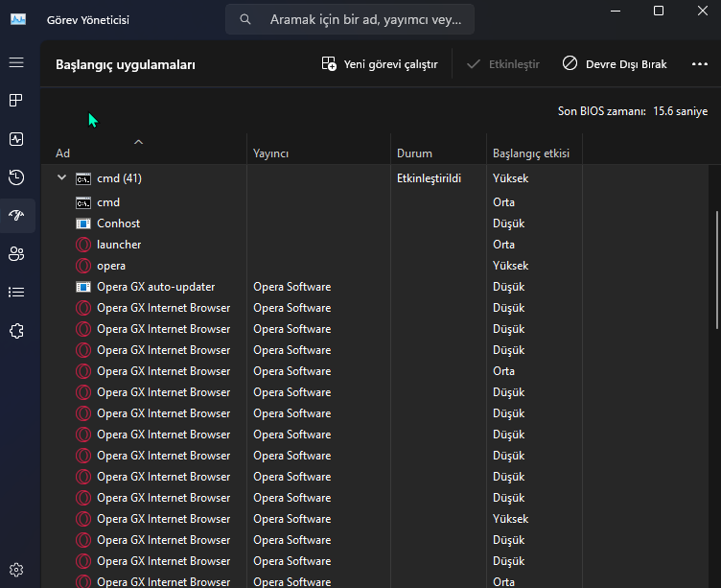This screenshot has height=588, width=721.
Task: Click 'Yüksek' impact in opera row
Action: click(510, 266)
